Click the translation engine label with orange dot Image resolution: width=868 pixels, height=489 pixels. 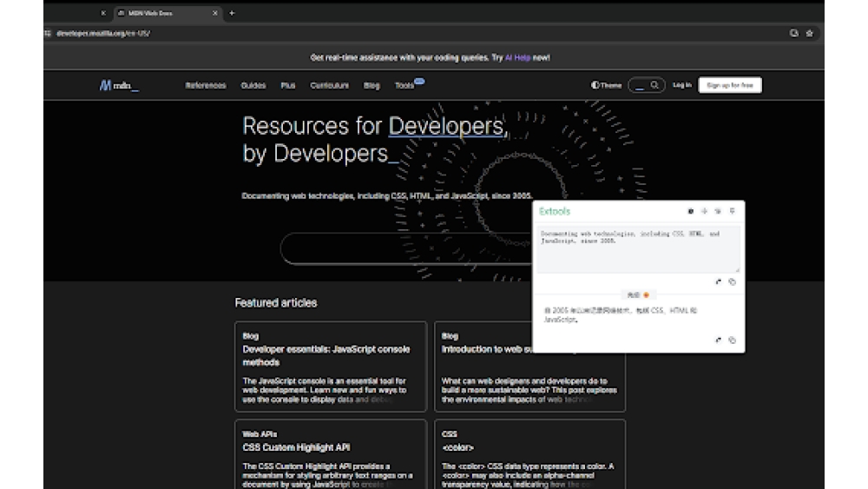(638, 295)
